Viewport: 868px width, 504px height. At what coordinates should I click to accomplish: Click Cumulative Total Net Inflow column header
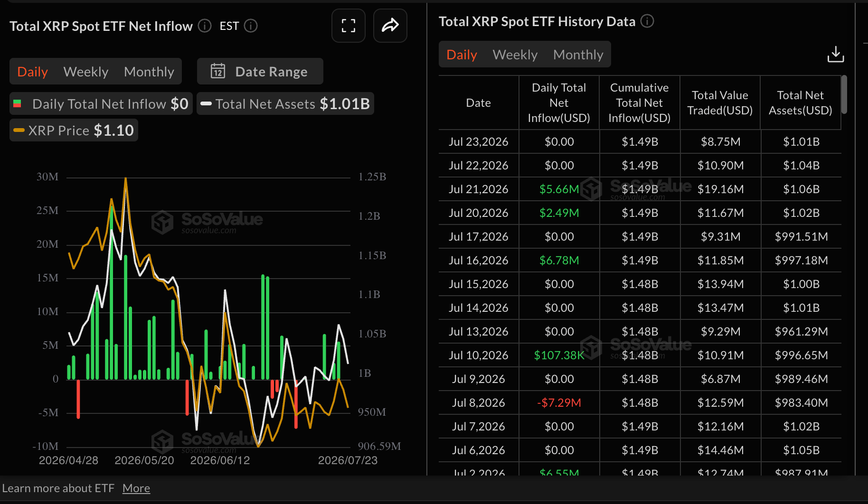640,103
